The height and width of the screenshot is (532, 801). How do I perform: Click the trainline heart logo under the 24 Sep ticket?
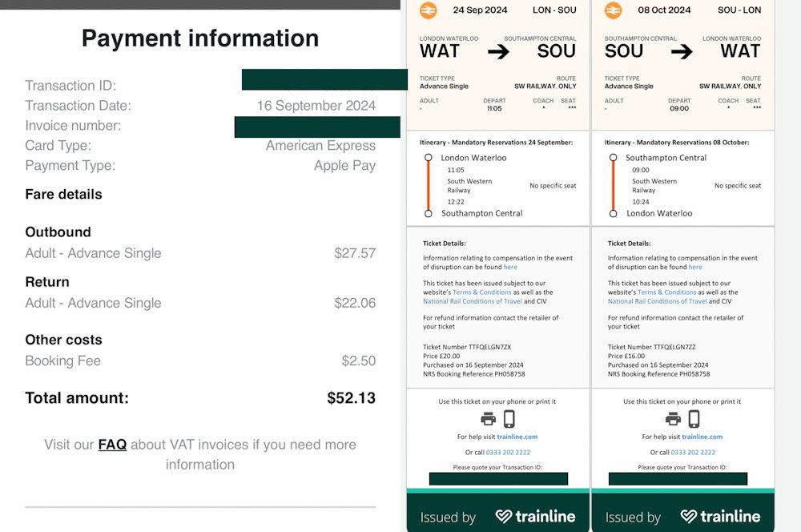click(x=504, y=517)
